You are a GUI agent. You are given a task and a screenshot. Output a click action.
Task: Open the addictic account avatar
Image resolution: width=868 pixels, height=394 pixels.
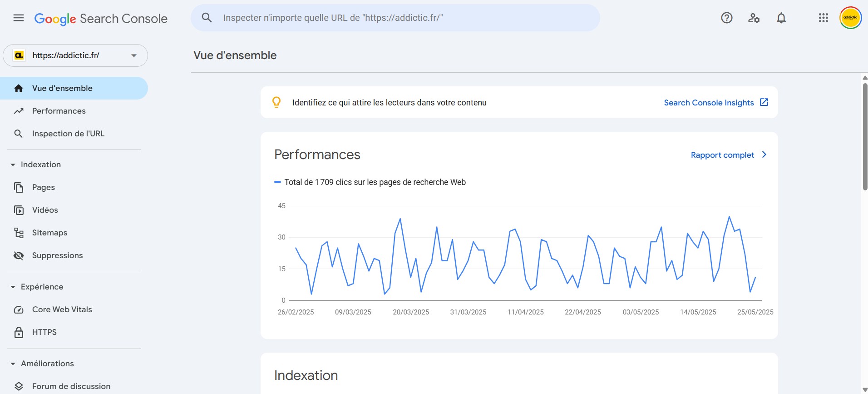coord(850,18)
